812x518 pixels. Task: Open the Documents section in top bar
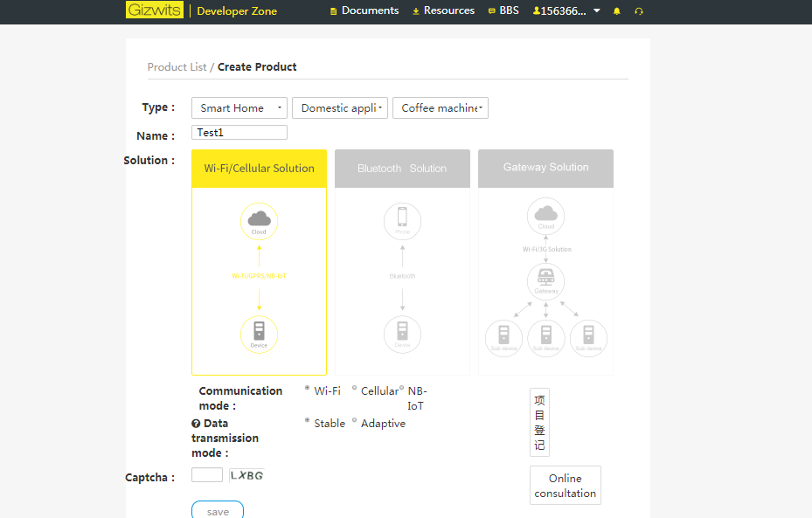click(364, 10)
